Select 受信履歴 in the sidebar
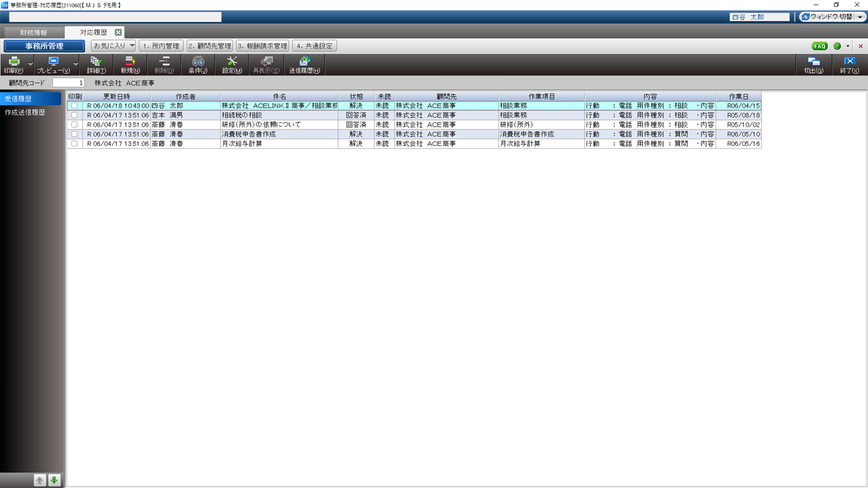Viewport: 868px width, 488px height. click(31, 99)
